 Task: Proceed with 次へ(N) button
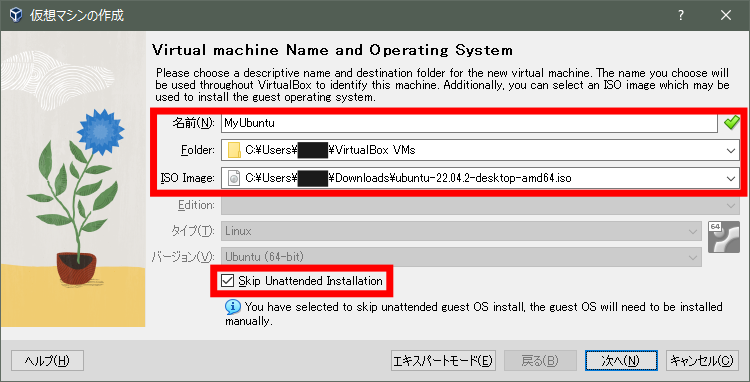(x=621, y=361)
